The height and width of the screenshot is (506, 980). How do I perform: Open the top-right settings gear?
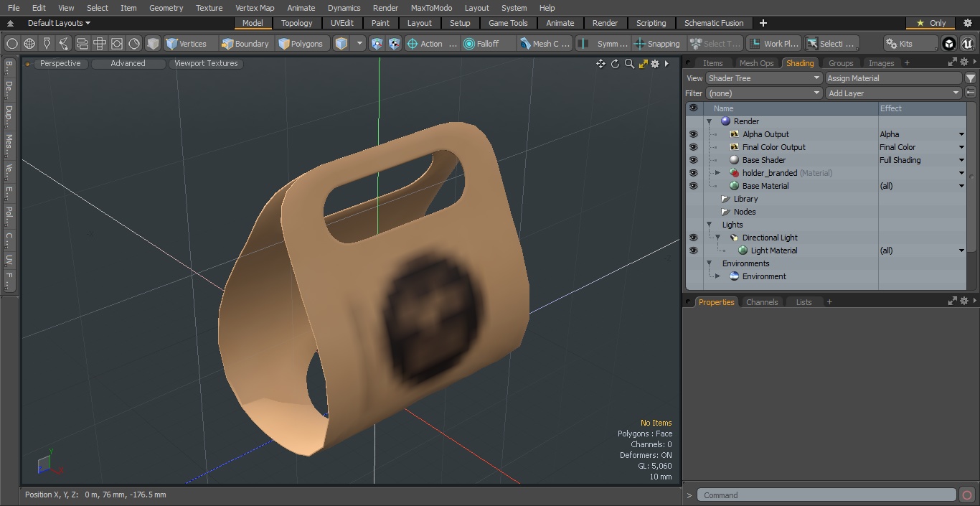click(x=967, y=23)
